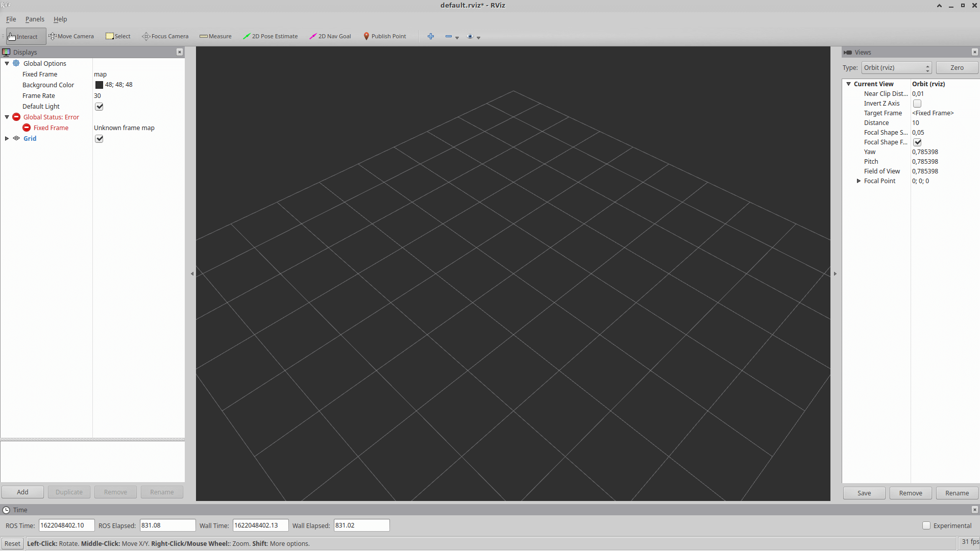Expand the Focal Point property
This screenshot has width=980, height=551.
click(x=857, y=180)
